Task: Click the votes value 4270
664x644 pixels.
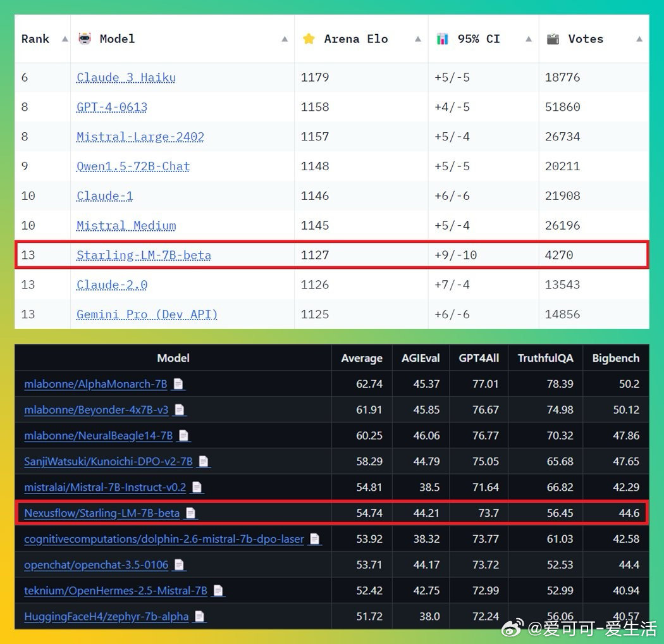Action: tap(559, 255)
